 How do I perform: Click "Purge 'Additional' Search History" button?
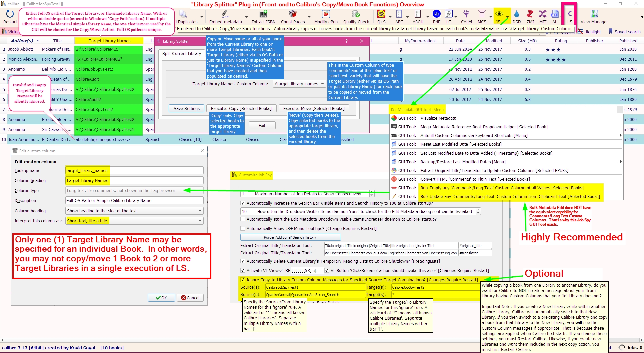point(290,237)
